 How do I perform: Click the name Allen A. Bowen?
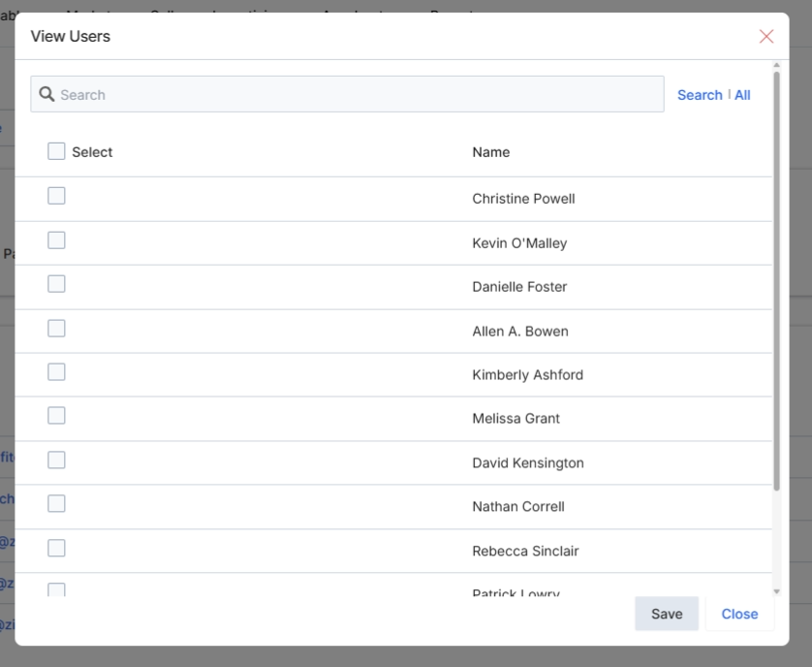click(520, 332)
